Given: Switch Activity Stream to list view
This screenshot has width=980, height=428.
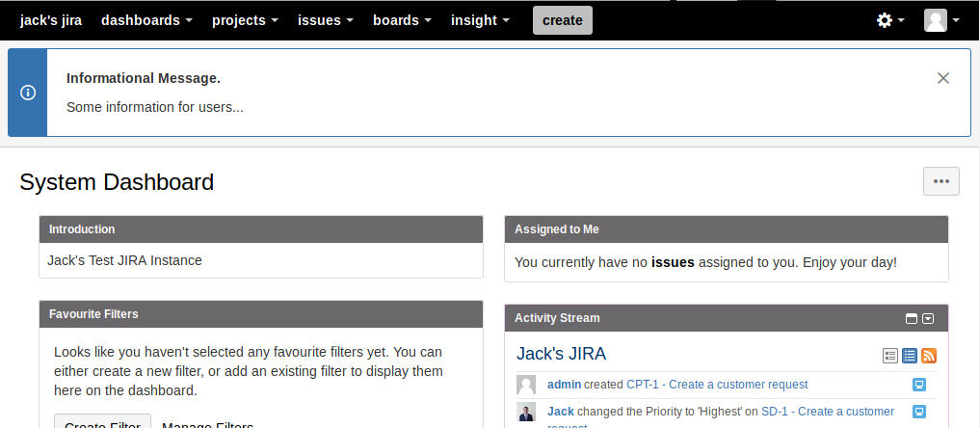Looking at the screenshot, I should tap(910, 356).
